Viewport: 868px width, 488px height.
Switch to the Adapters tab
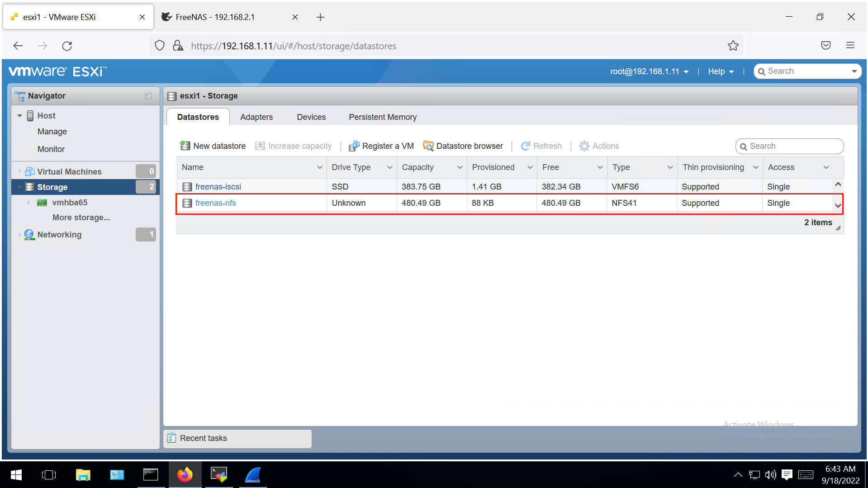[x=256, y=117]
